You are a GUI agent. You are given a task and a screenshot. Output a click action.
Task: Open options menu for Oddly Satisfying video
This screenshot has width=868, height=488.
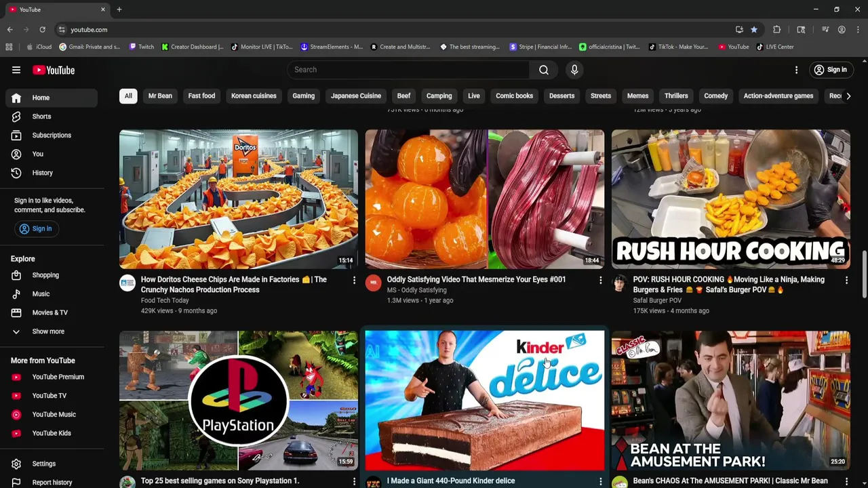click(x=600, y=280)
